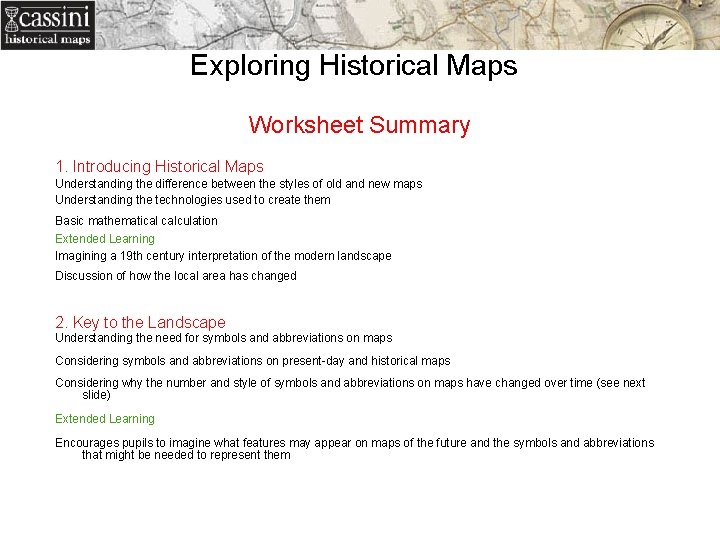Click line about styles of old and new maps
The height and width of the screenshot is (540, 720).
(x=239, y=184)
